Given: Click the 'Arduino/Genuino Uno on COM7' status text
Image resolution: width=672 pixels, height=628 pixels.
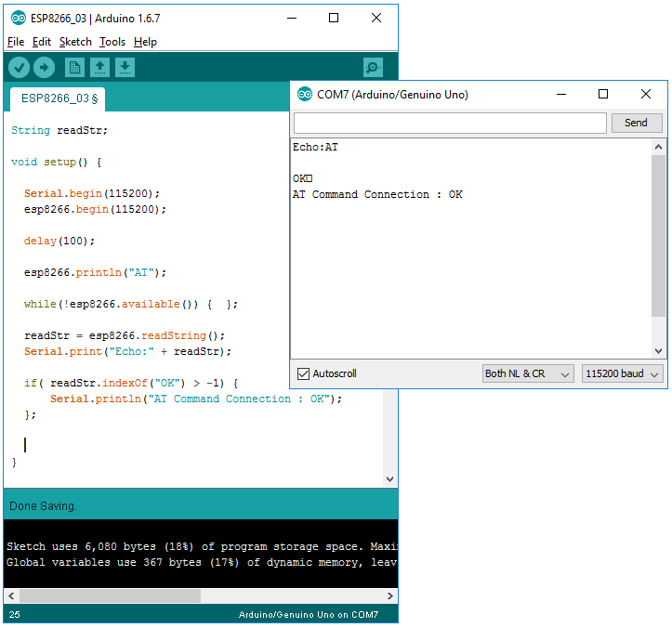Looking at the screenshot, I should coord(309,615).
